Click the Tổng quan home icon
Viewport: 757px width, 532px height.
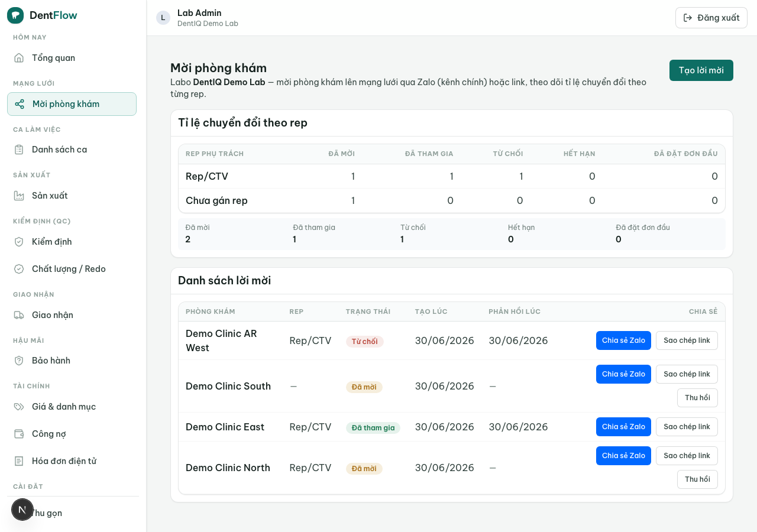click(x=19, y=58)
